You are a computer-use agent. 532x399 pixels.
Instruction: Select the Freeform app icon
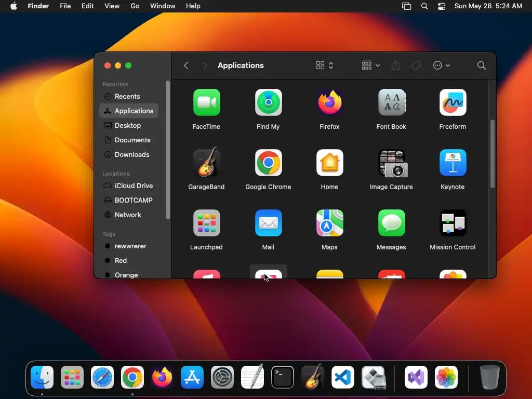click(453, 102)
